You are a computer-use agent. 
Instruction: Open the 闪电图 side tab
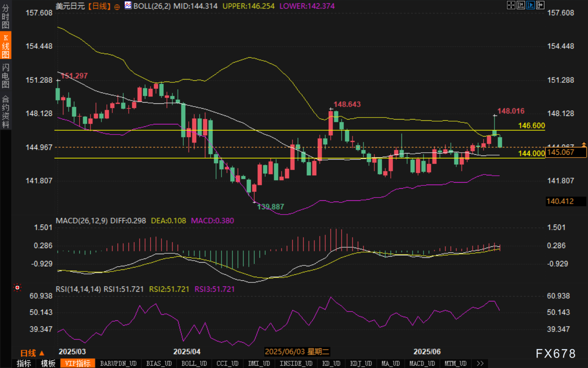pyautogui.click(x=6, y=76)
